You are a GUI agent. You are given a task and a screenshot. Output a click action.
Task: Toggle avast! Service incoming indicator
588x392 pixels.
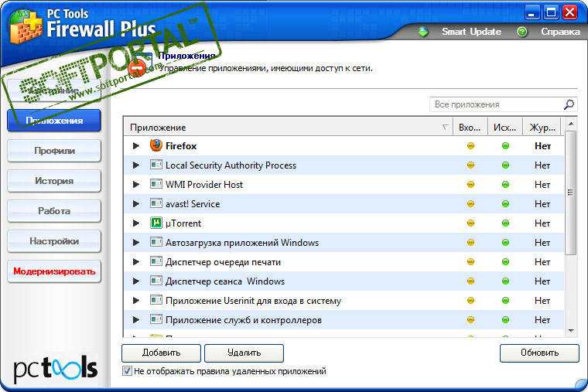(470, 204)
